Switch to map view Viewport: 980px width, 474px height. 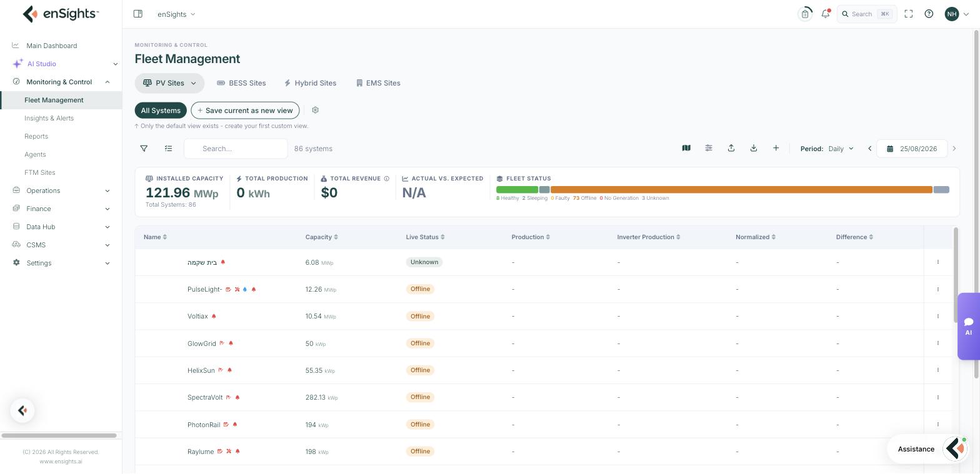(x=686, y=148)
